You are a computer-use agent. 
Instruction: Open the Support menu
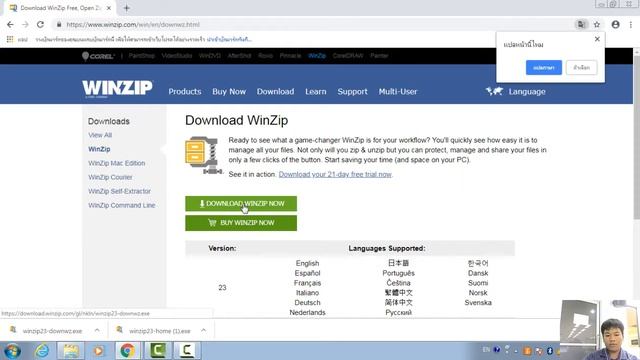pyautogui.click(x=352, y=91)
